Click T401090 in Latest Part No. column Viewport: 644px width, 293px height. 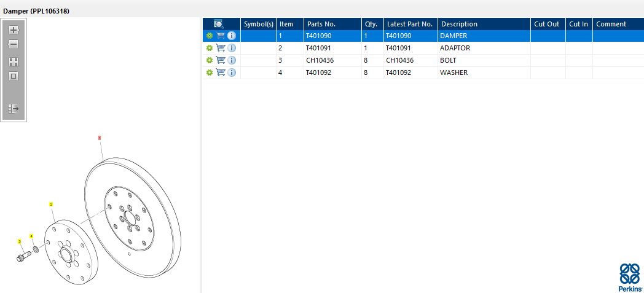(398, 36)
